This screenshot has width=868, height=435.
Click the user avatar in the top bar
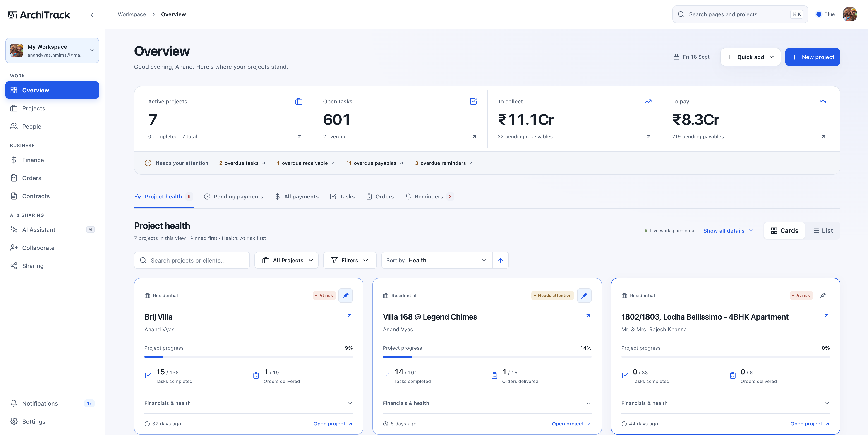(x=849, y=14)
